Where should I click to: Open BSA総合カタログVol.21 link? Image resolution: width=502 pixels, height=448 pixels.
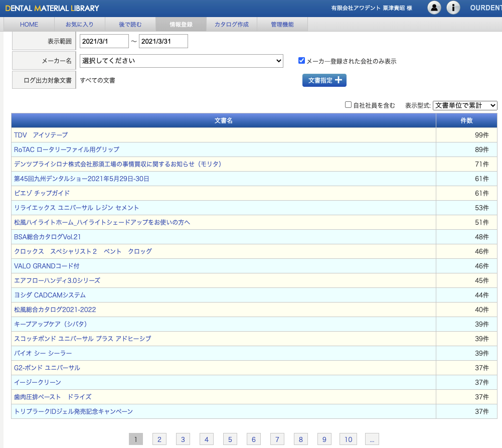pos(47,237)
